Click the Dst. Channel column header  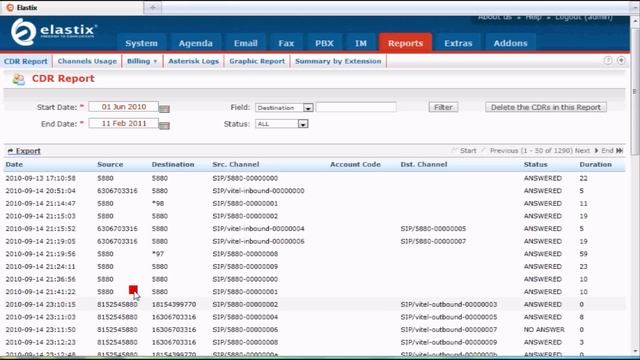(x=424, y=164)
